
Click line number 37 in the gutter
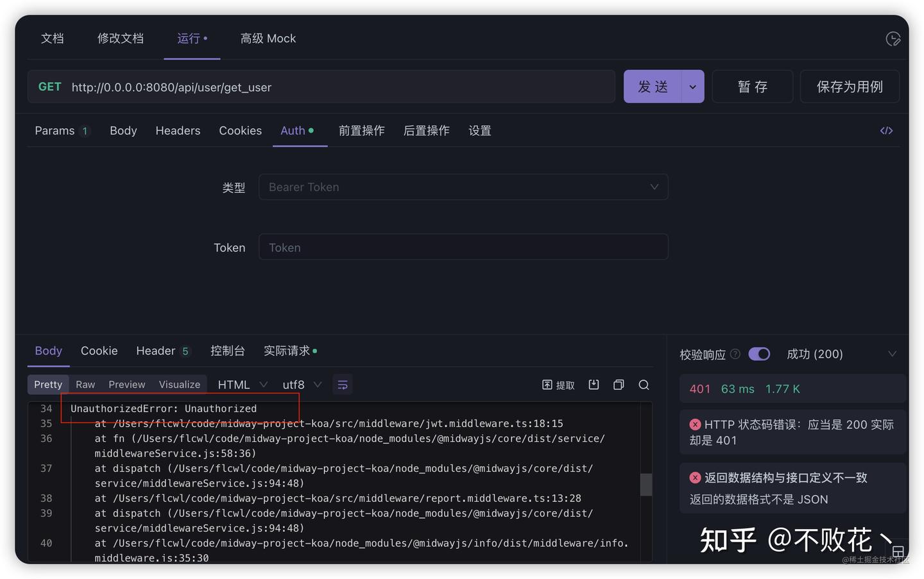[x=46, y=469]
